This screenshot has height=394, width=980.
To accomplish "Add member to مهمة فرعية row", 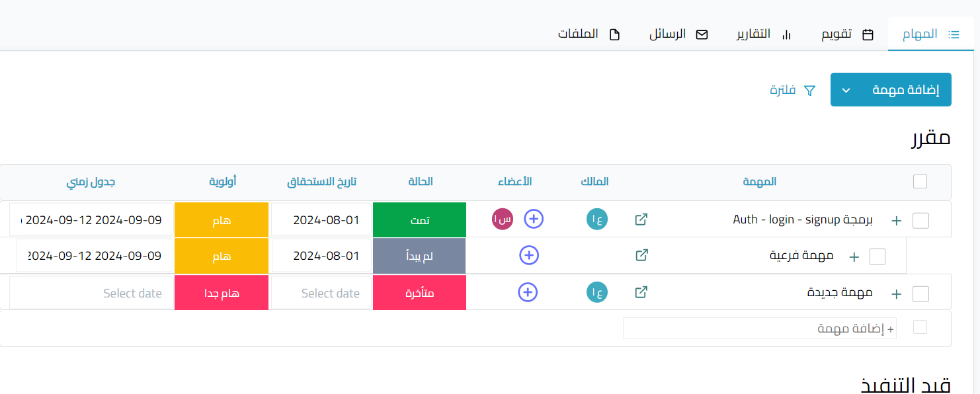I will [x=529, y=255].
